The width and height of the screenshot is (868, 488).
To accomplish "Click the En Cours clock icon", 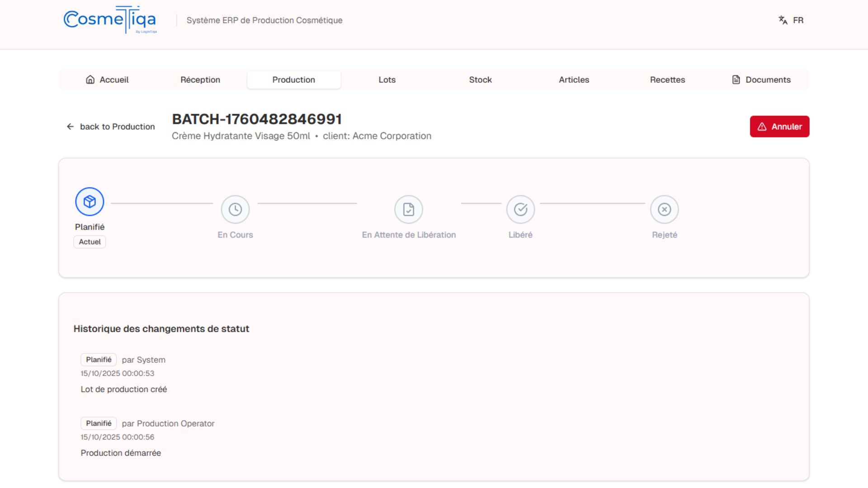I will [235, 209].
